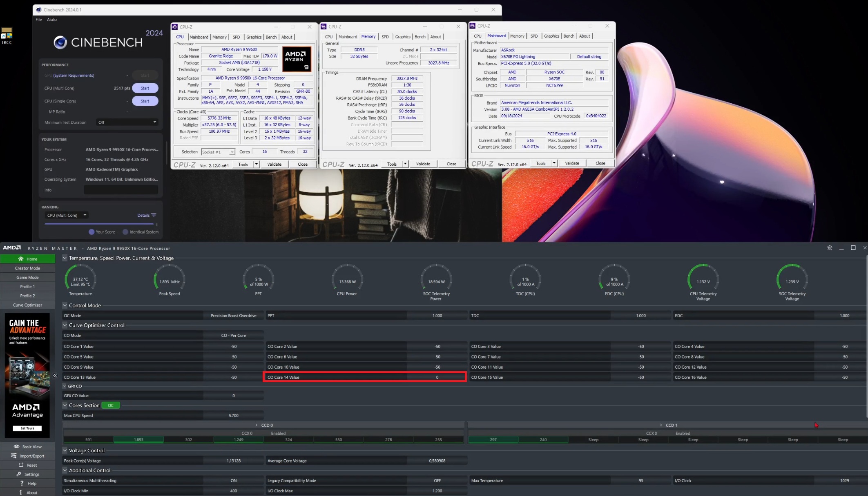
Task: Open Minimum Test Duration dropdown
Action: tap(127, 122)
